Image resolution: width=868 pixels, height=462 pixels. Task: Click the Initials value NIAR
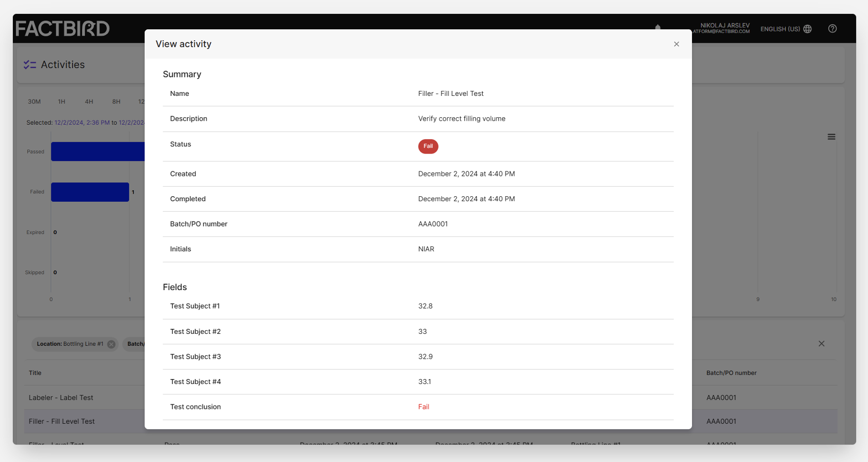pyautogui.click(x=426, y=249)
